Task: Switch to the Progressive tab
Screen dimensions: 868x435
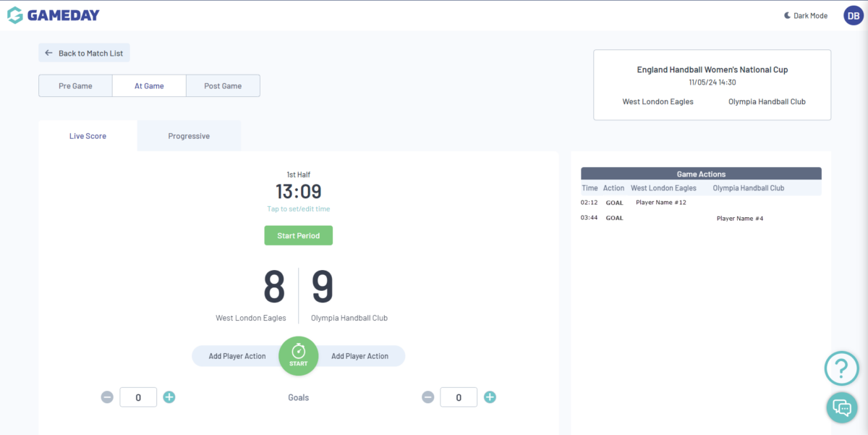Action: point(189,136)
